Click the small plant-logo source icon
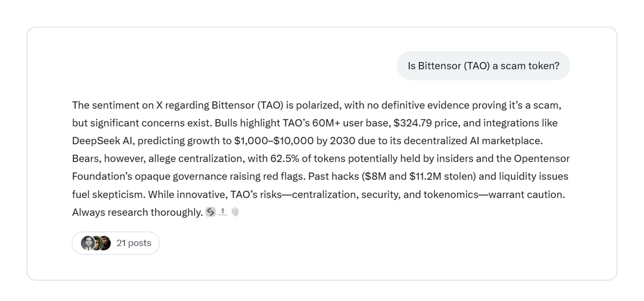This screenshot has width=644, height=301. coord(223,212)
